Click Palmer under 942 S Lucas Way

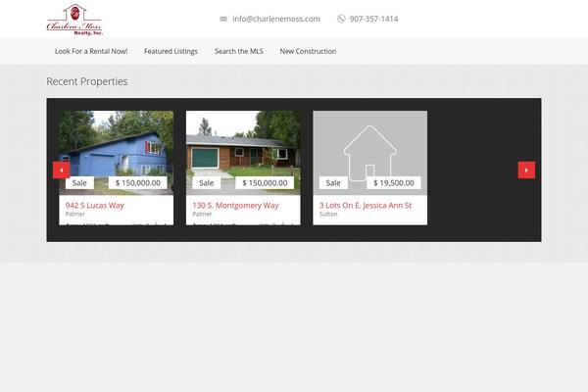(75, 215)
